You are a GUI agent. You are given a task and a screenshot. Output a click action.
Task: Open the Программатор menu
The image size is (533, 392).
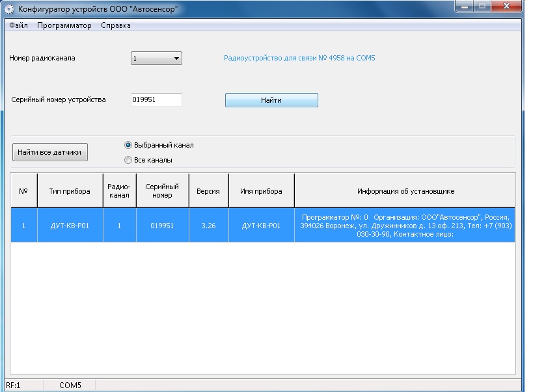coord(64,25)
